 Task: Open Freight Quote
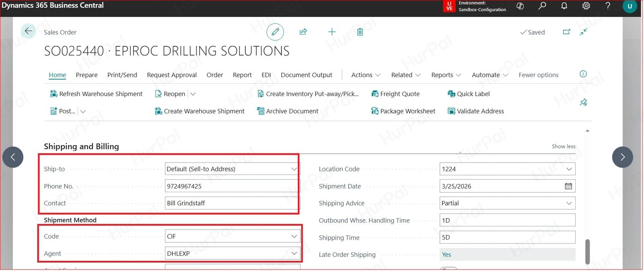[395, 94]
